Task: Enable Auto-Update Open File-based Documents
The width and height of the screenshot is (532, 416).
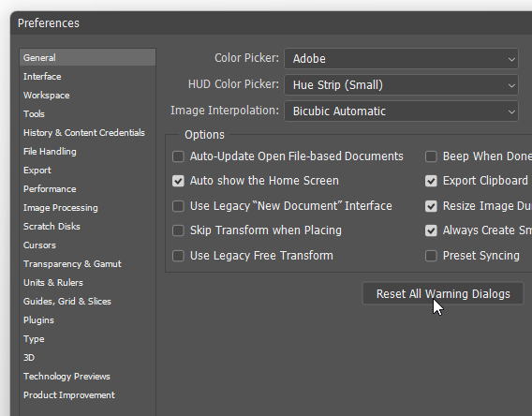Action: click(178, 156)
